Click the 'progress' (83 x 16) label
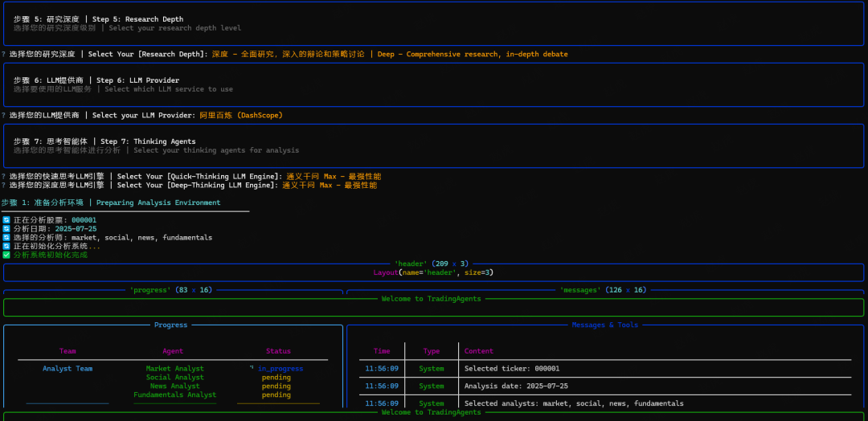This screenshot has width=868, height=421. (170, 290)
